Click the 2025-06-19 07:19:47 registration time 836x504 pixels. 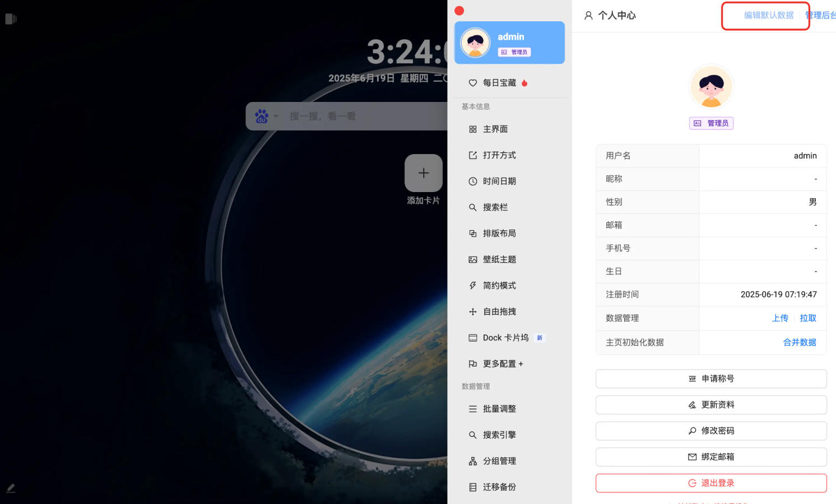(778, 295)
